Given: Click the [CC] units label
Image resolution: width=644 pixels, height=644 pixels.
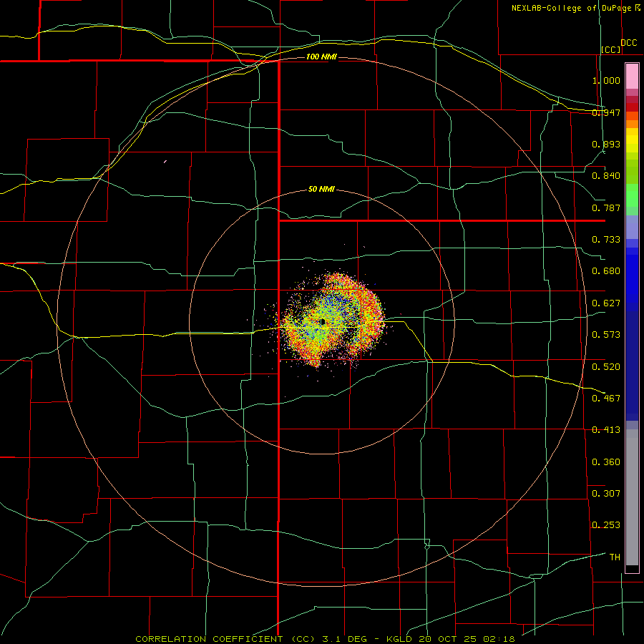Looking at the screenshot, I should coord(611,49).
